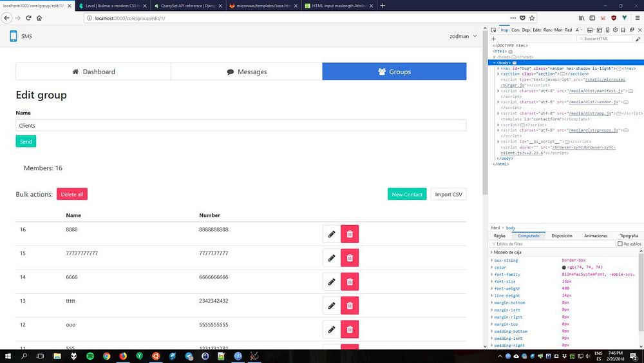This screenshot has width=644, height=363.
Task: Delete the 6666 contact via trash icon
Action: [350, 282]
